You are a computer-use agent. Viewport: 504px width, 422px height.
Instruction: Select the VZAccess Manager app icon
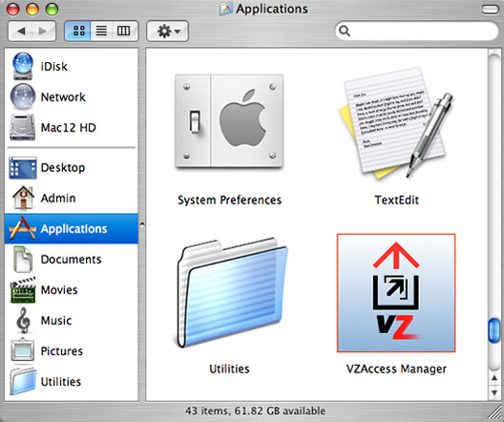tap(396, 293)
